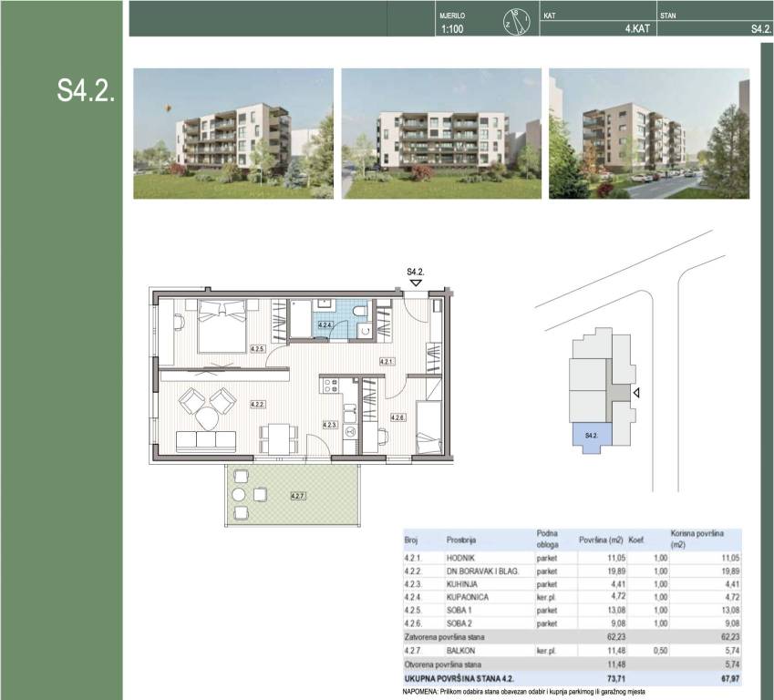Click the sofa in the living room

[x=208, y=442]
